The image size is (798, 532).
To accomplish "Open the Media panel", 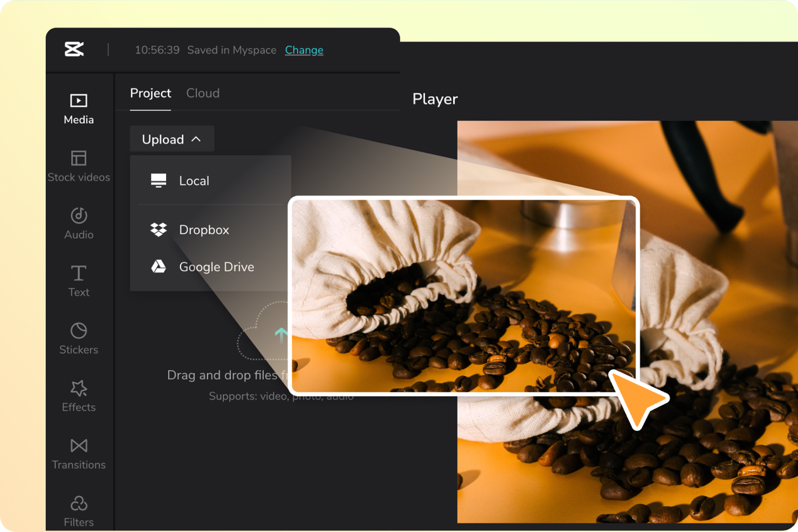I will pos(79,108).
